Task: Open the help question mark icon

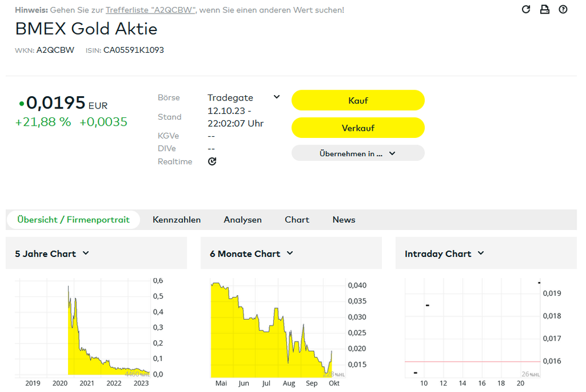Action: pyautogui.click(x=563, y=9)
